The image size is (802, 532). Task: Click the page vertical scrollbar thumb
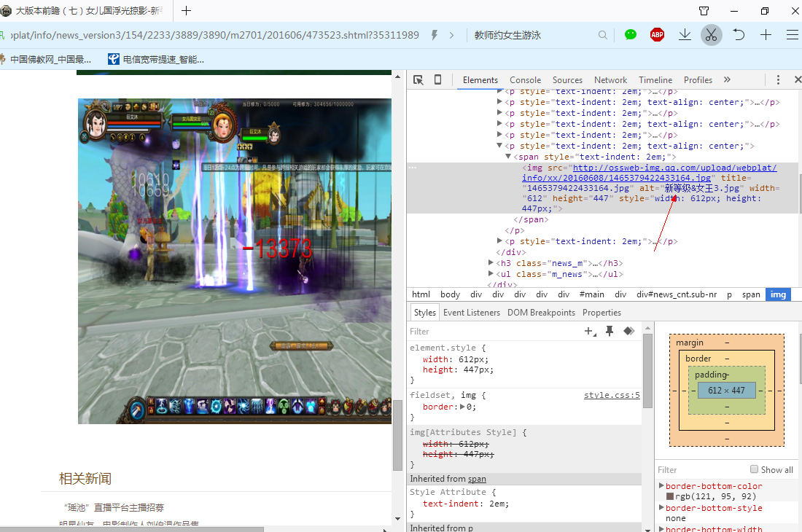tap(397, 434)
